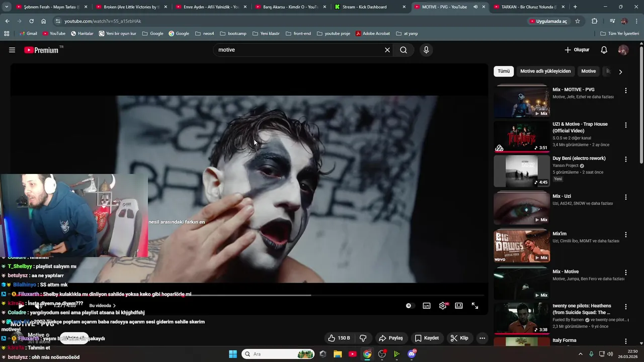Click 'Uygulamada aç' open in app button
The height and width of the screenshot is (362, 644).
(x=548, y=21)
